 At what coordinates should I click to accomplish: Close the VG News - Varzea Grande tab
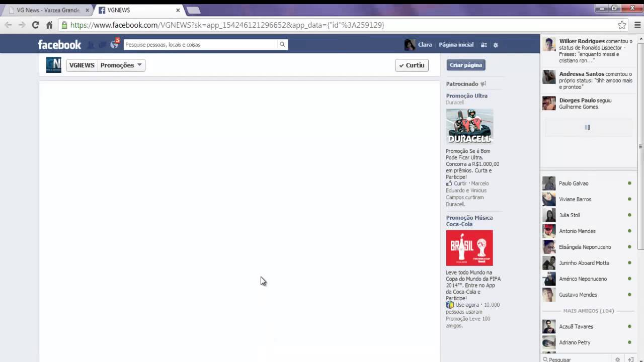(x=87, y=10)
